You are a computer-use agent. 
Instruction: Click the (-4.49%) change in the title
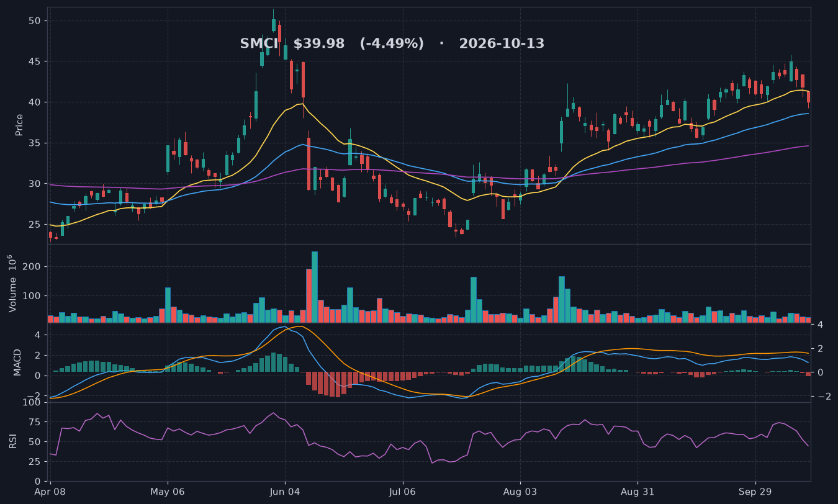coord(392,44)
